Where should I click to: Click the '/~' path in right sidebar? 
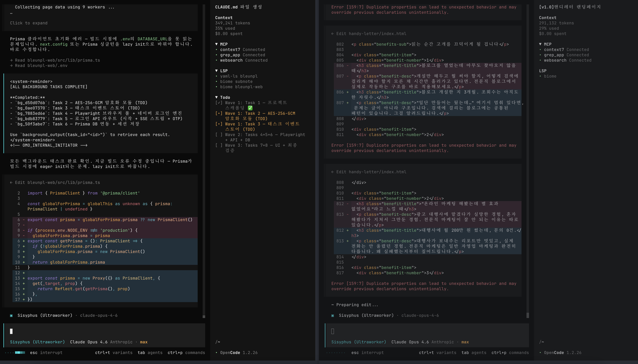[x=542, y=342]
